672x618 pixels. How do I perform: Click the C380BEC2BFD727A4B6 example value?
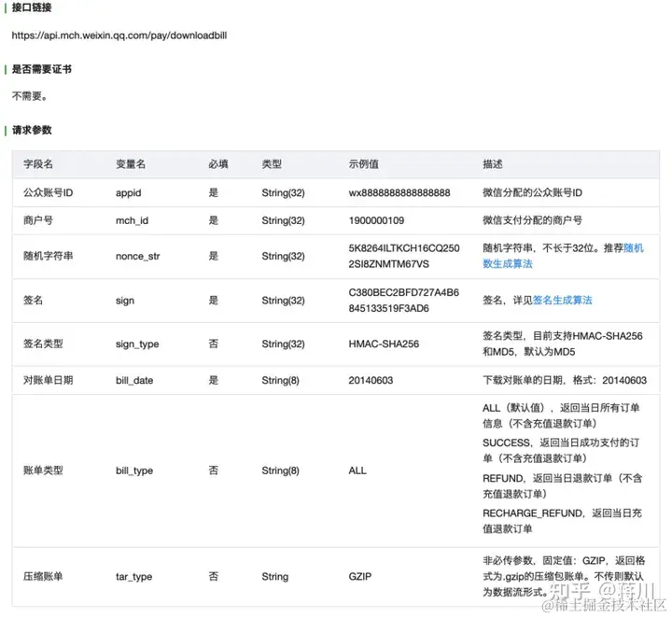404,292
